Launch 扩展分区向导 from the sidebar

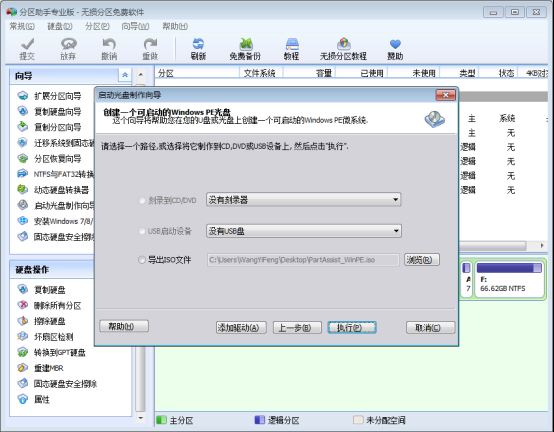point(49,96)
